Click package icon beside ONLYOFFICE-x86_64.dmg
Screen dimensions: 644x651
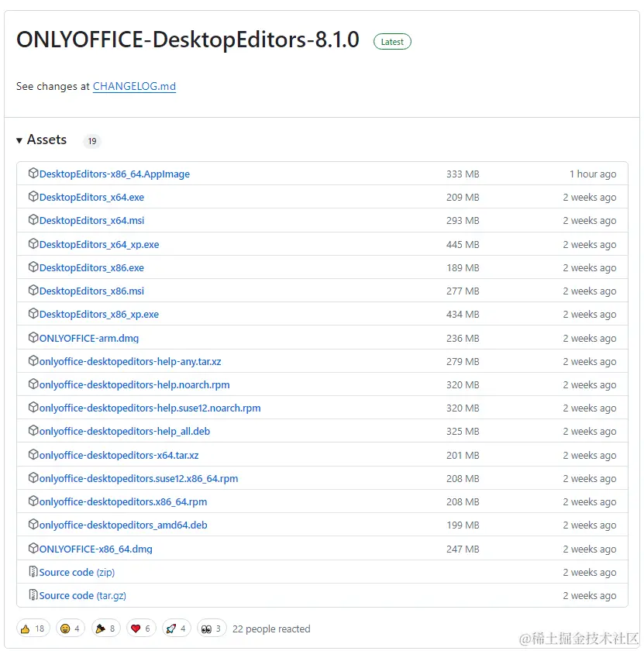tap(33, 549)
